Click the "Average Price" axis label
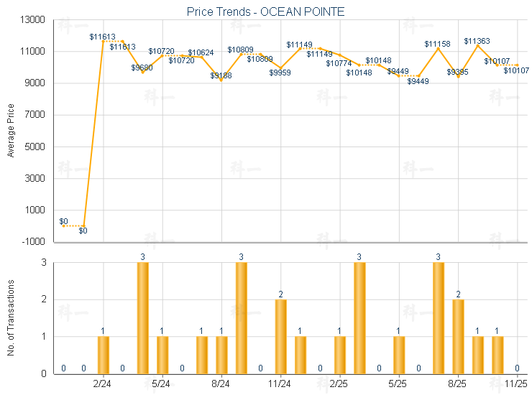532x395 pixels. click(10, 131)
